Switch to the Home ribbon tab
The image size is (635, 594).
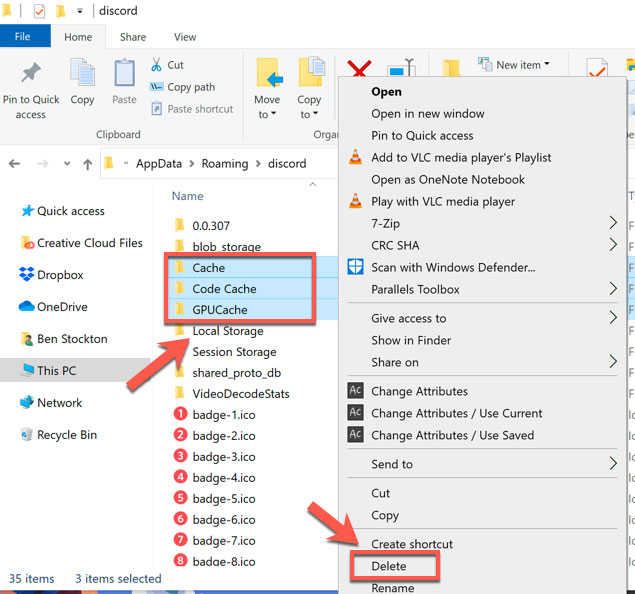[78, 37]
